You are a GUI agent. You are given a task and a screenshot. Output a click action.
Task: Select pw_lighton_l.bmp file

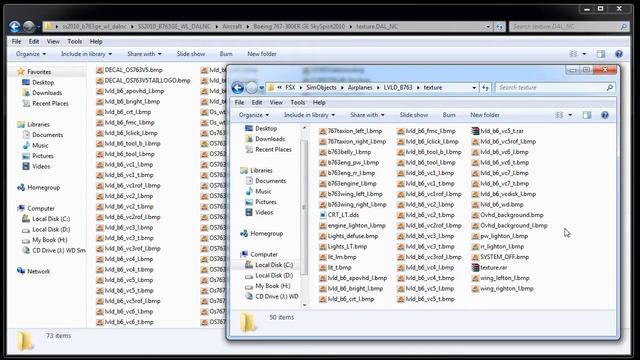point(500,236)
